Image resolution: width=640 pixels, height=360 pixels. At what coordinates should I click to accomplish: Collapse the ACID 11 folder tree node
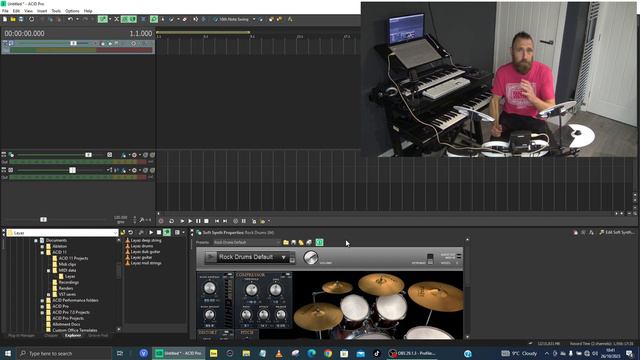click(x=42, y=253)
